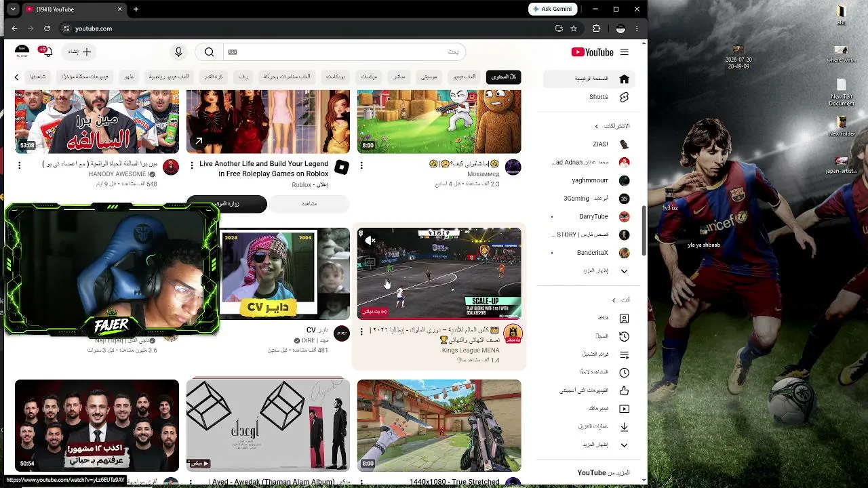Open the Ayed Awedak album video thumbnail
The image size is (868, 488).
tap(268, 426)
